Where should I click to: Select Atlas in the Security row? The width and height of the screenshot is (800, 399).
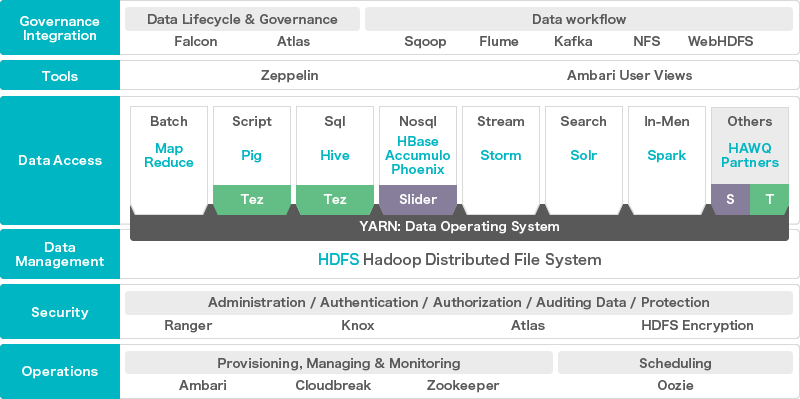point(528,326)
